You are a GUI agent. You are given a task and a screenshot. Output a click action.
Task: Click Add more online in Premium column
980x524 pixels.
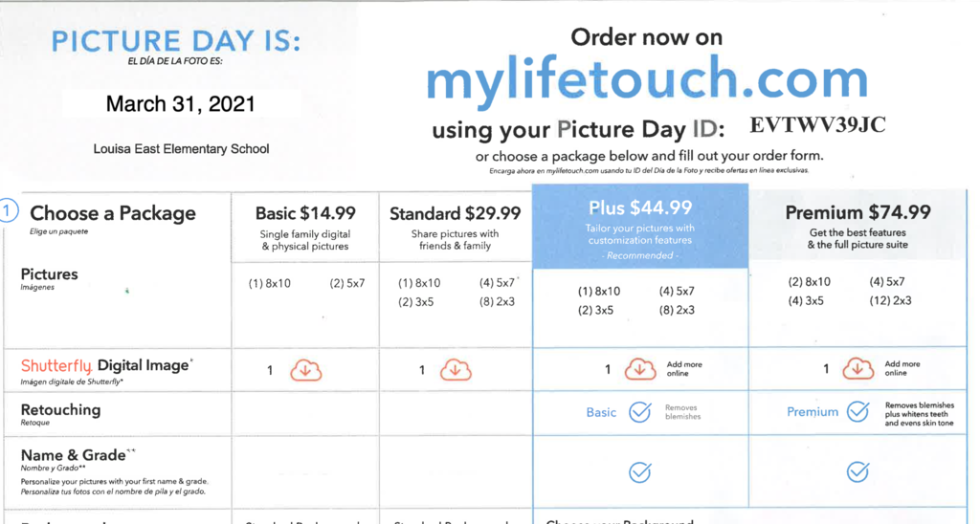click(902, 369)
